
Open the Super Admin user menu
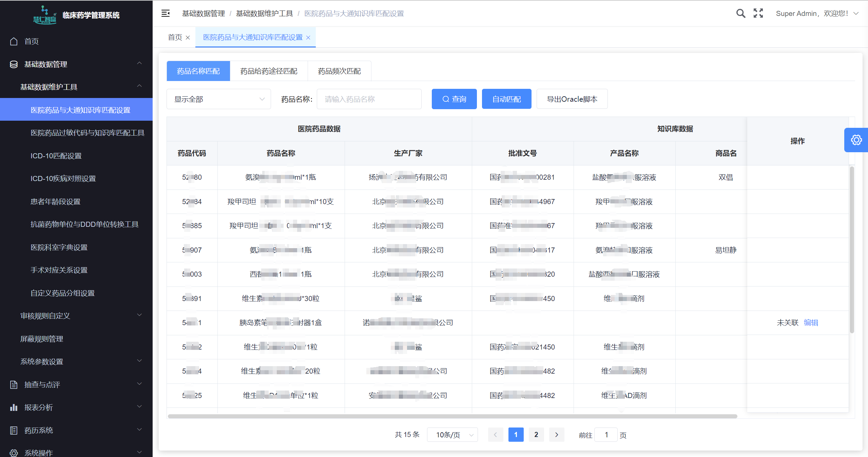pos(817,14)
